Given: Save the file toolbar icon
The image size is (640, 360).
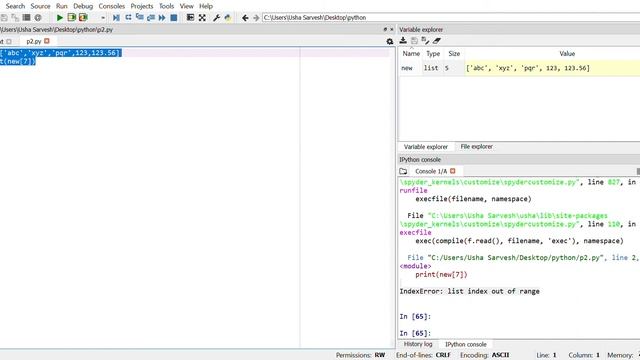Looking at the screenshot, I should tap(4, 18).
